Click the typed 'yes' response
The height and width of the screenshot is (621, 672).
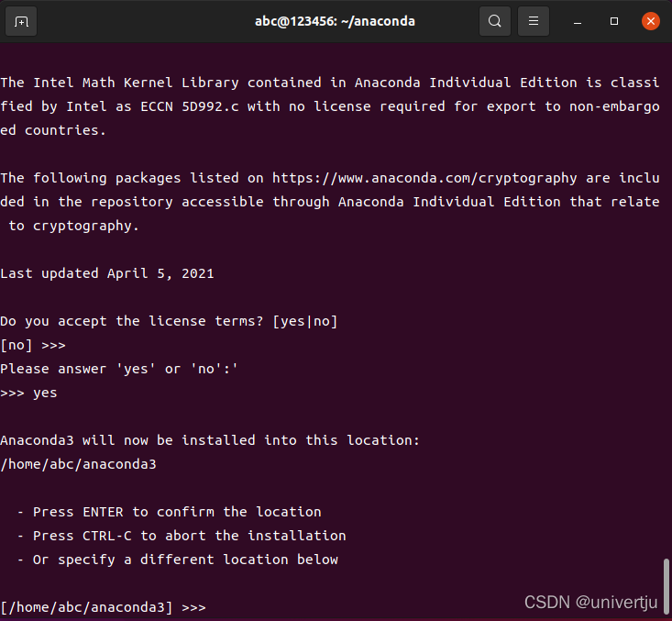tap(45, 394)
